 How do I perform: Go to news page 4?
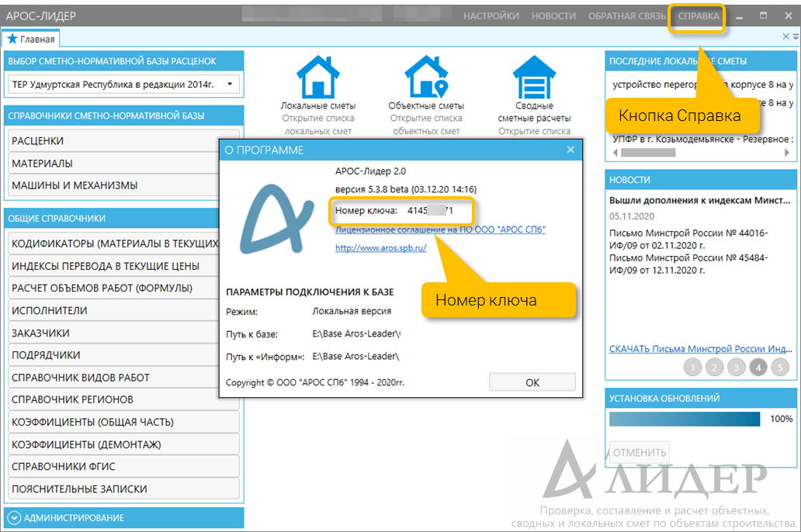758,367
